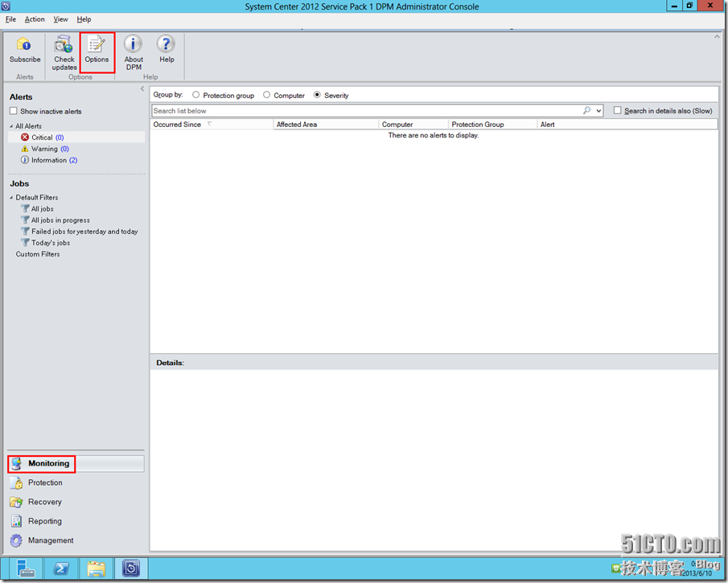728x583 pixels.
Task: Select Warning alerts yellow triangle icon
Action: pos(25,149)
